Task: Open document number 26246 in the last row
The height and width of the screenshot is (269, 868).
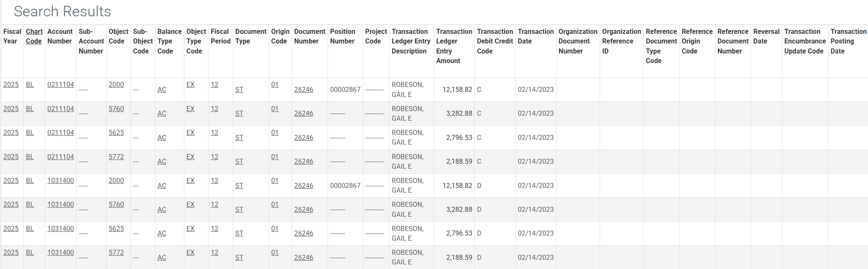Action: [x=303, y=257]
